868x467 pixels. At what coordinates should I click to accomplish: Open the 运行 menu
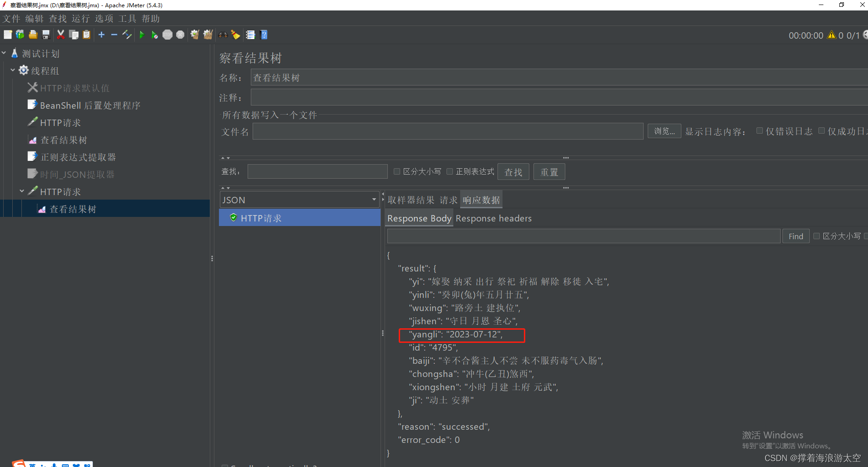tap(81, 19)
